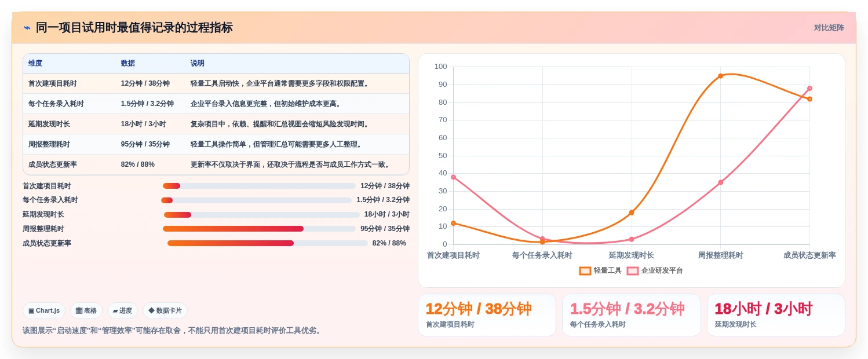868x359 pixels.
Task: Click the Chart.js chip
Action: [44, 310]
